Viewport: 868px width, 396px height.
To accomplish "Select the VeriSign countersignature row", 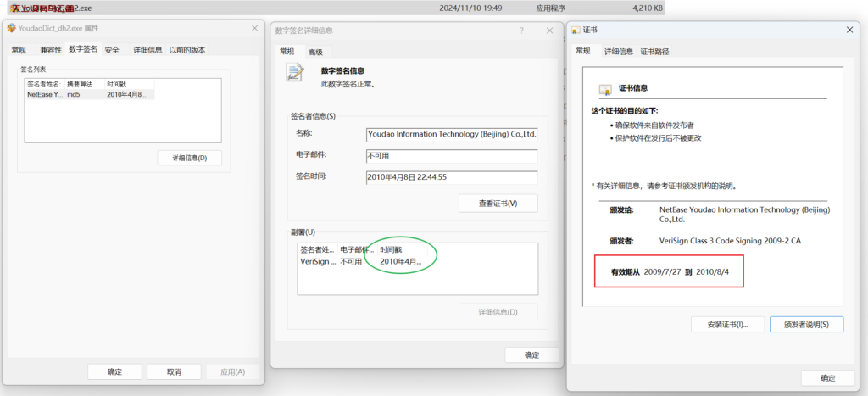I will (363, 261).
